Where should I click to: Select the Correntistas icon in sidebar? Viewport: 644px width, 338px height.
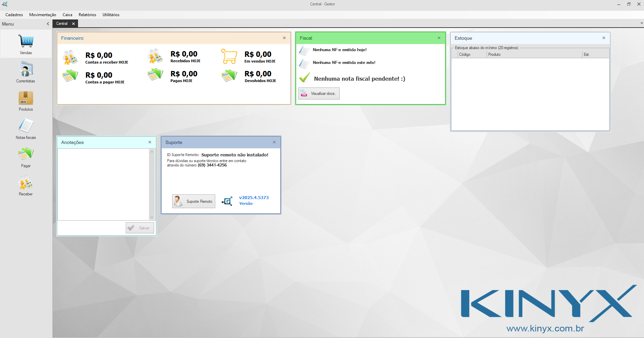[26, 69]
